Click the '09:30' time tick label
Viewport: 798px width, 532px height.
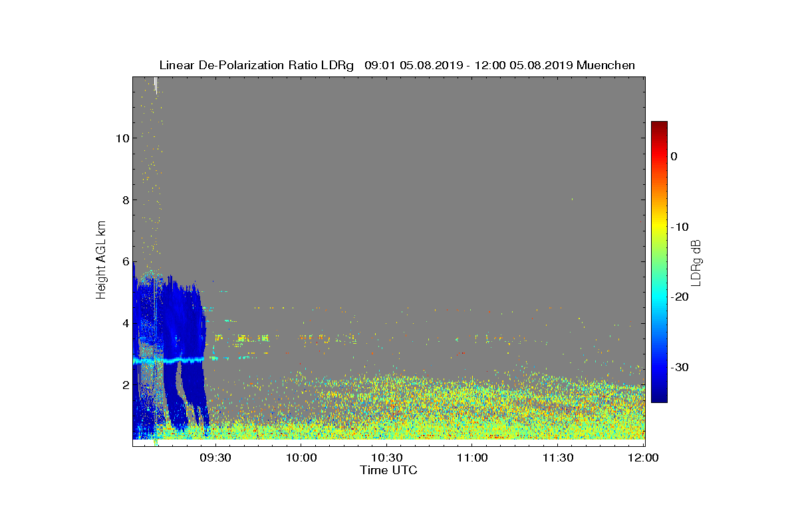pyautogui.click(x=215, y=458)
